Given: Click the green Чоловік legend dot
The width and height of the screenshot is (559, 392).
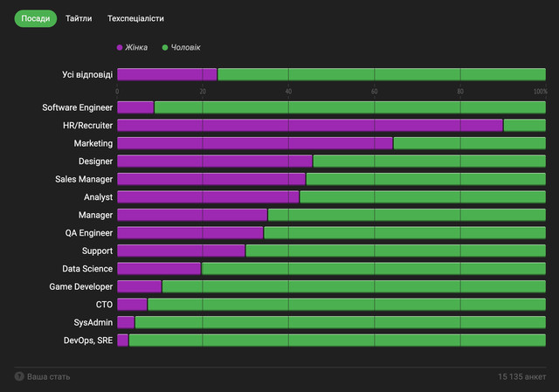Looking at the screenshot, I should click(x=165, y=47).
